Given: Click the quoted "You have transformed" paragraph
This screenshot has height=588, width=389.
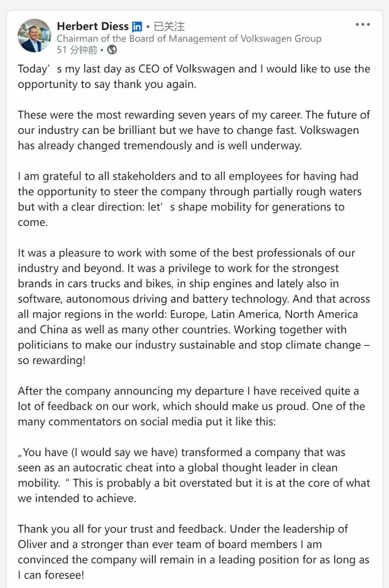Looking at the screenshot, I should point(194,475).
